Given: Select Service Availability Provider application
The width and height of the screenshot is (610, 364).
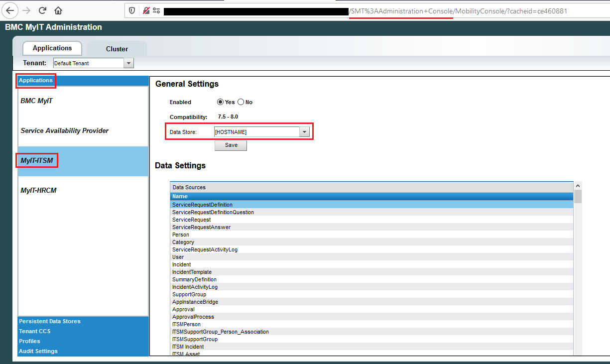Looking at the screenshot, I should (83, 131).
